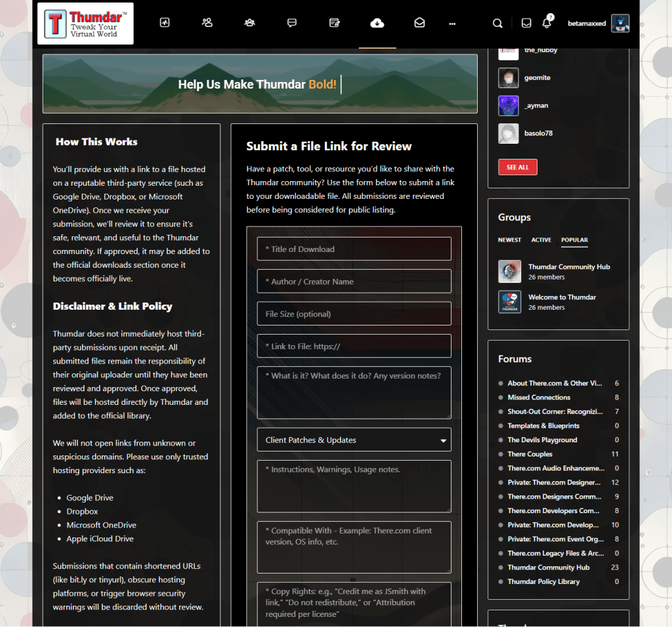The image size is (672, 628).
Task: Click the Link to File https field
Action: pos(354,346)
